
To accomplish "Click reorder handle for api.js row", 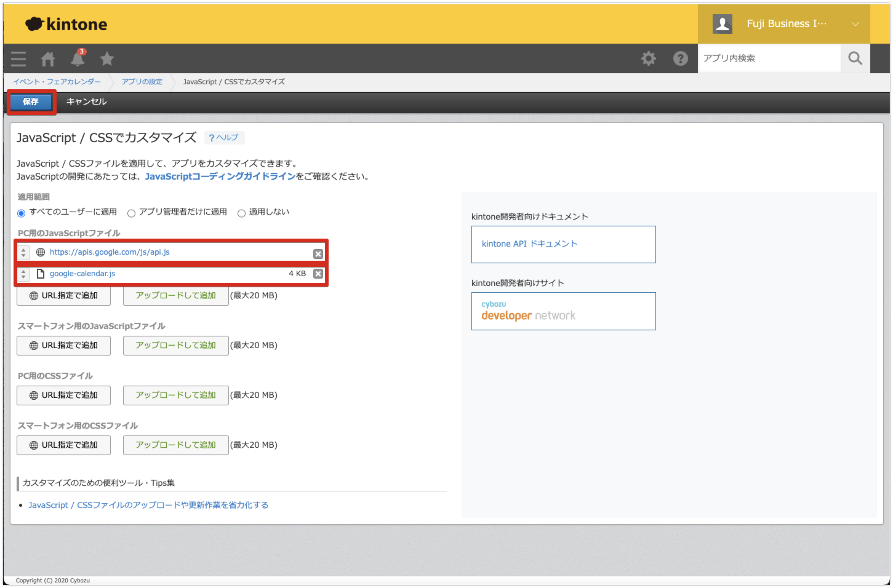I will click(23, 253).
